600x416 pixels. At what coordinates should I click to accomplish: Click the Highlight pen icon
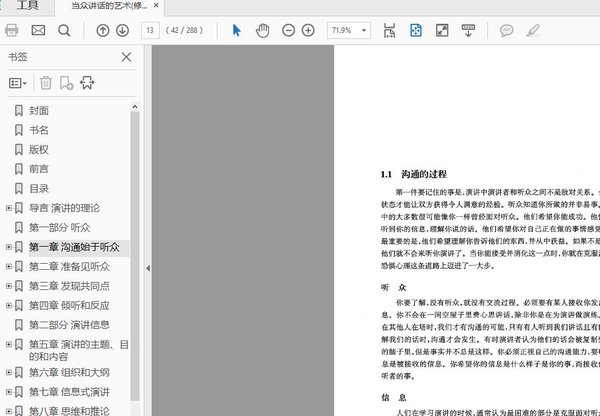point(533,30)
